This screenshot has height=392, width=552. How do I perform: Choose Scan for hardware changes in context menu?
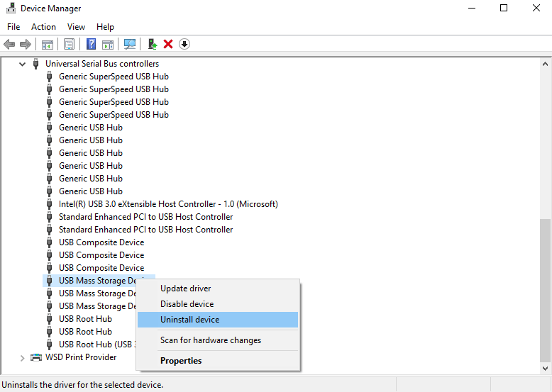[x=218, y=340]
